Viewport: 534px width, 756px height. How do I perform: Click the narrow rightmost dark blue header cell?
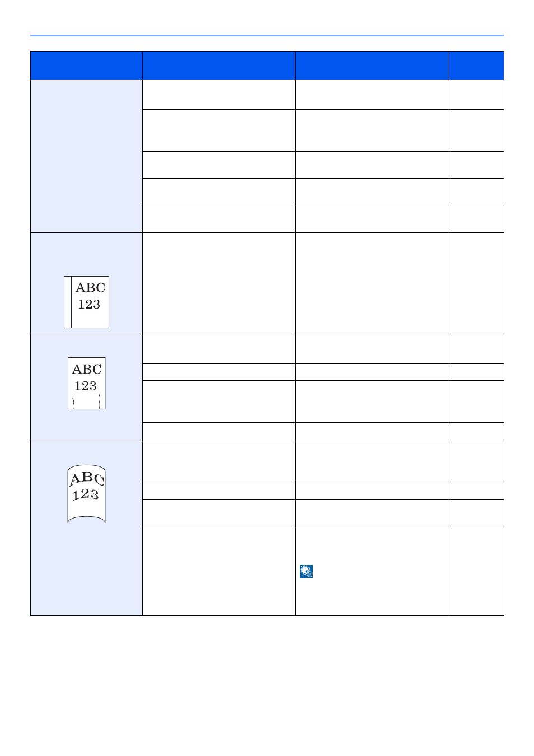tap(476, 66)
